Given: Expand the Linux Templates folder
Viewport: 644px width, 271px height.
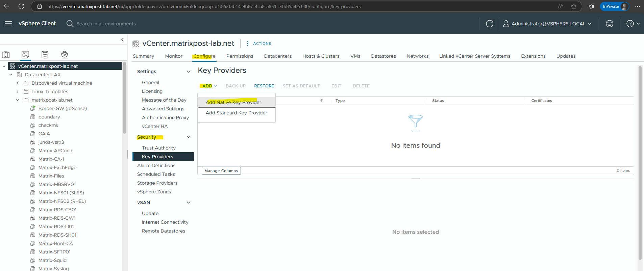Looking at the screenshot, I should (18, 91).
